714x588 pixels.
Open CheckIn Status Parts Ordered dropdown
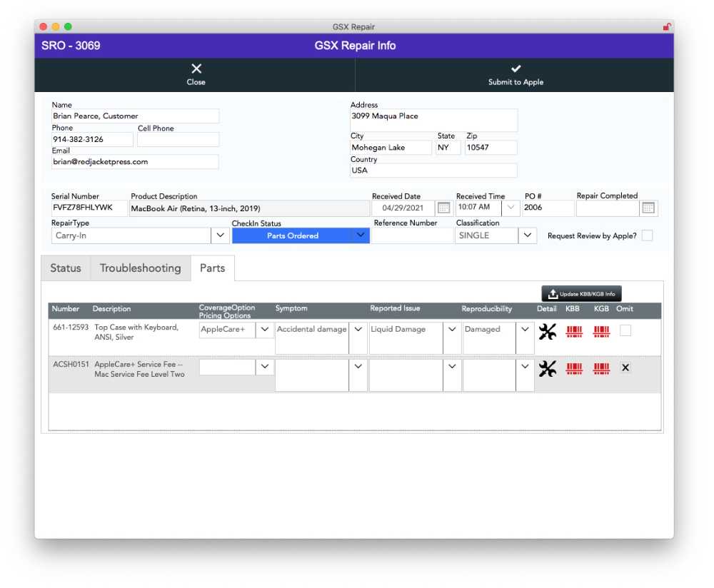click(x=361, y=235)
